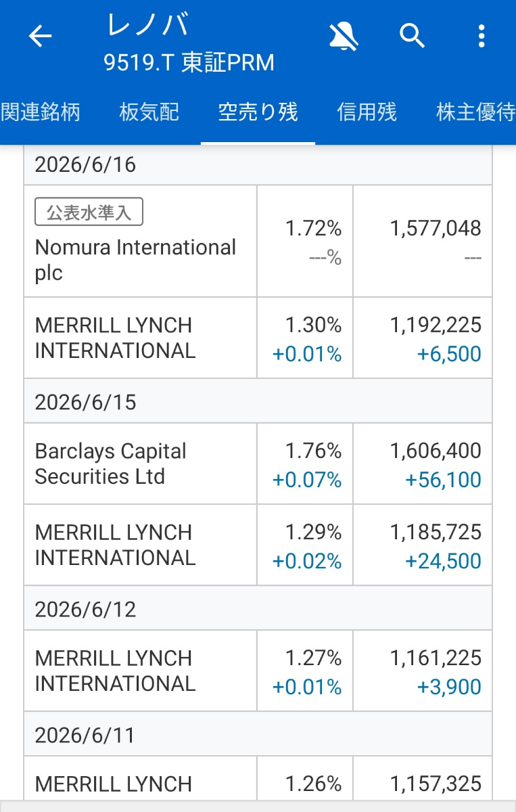Open the Barclays Capital Securities Ltd entry

(x=258, y=464)
